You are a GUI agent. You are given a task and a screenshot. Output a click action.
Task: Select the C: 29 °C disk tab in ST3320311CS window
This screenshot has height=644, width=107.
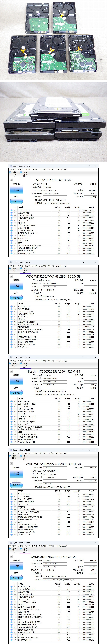(x=14, y=174)
